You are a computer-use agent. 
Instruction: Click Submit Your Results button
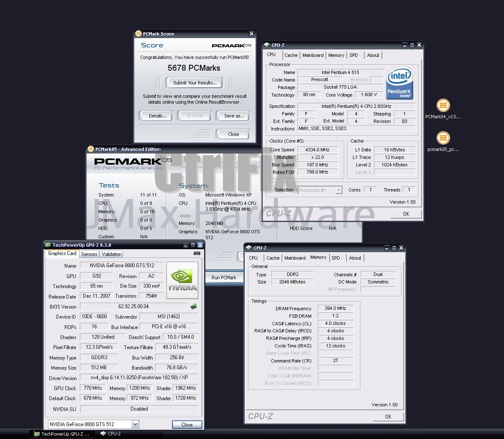tap(195, 83)
